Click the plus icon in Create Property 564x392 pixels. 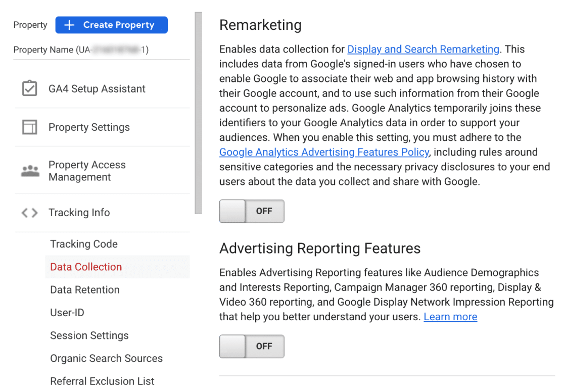pos(69,25)
